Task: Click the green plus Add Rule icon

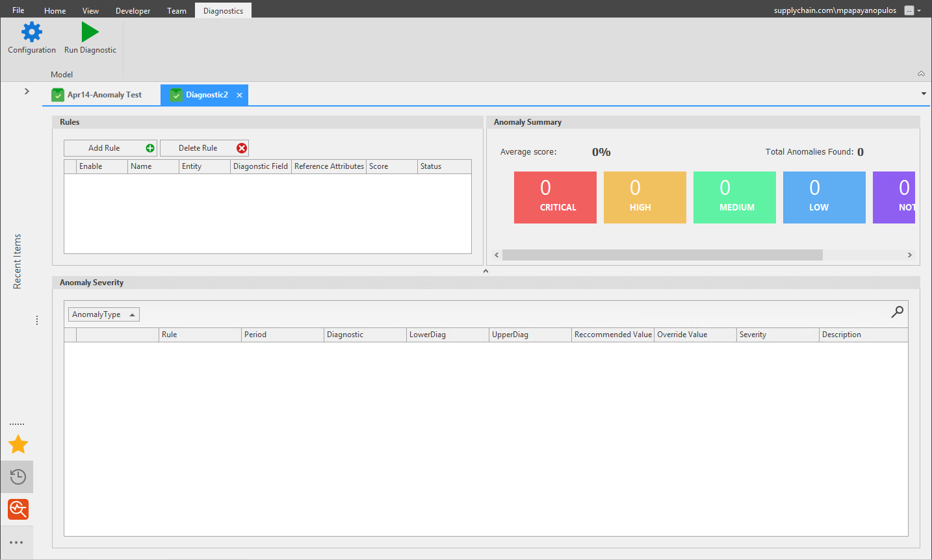Action: pos(150,148)
